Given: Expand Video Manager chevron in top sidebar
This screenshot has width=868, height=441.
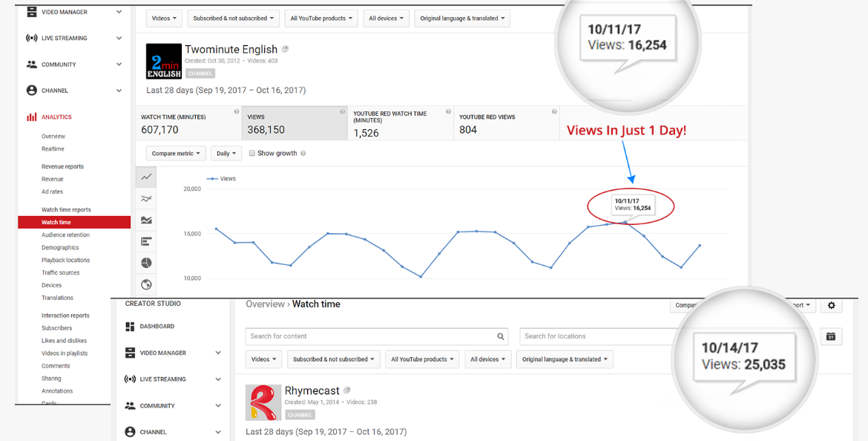Looking at the screenshot, I should [x=119, y=12].
